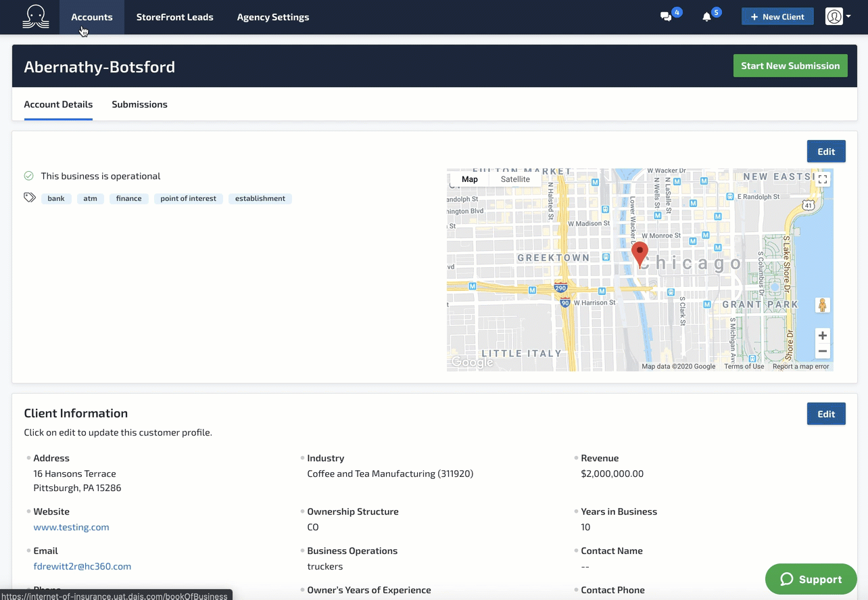The image size is (868, 600).
Task: Click the atm tag
Action: coord(91,198)
